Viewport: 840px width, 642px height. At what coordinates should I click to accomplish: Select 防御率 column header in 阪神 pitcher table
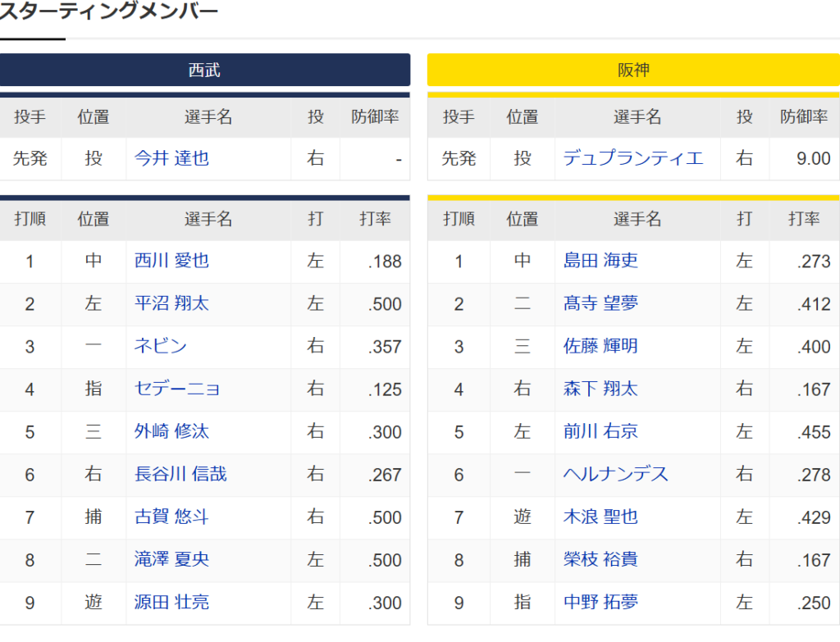[x=804, y=116]
